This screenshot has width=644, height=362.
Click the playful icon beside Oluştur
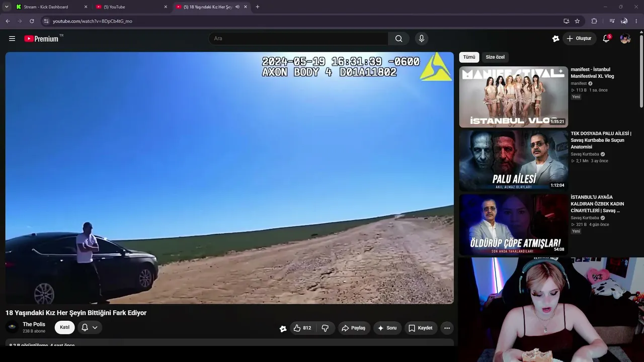(x=555, y=39)
